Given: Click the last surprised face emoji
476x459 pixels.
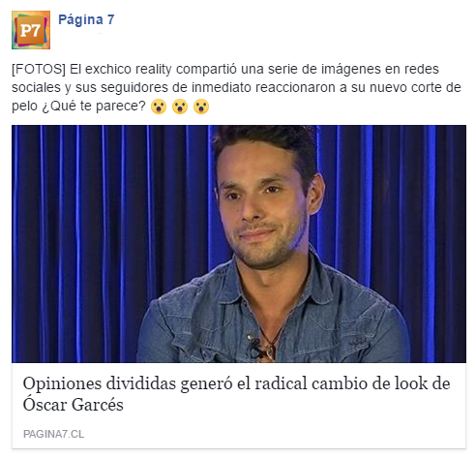Looking at the screenshot, I should pos(201,107).
